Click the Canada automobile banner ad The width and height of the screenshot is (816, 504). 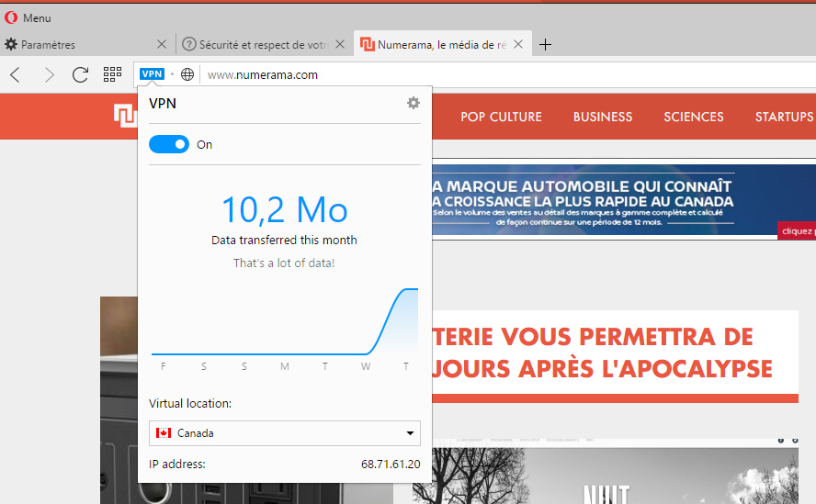(x=623, y=200)
